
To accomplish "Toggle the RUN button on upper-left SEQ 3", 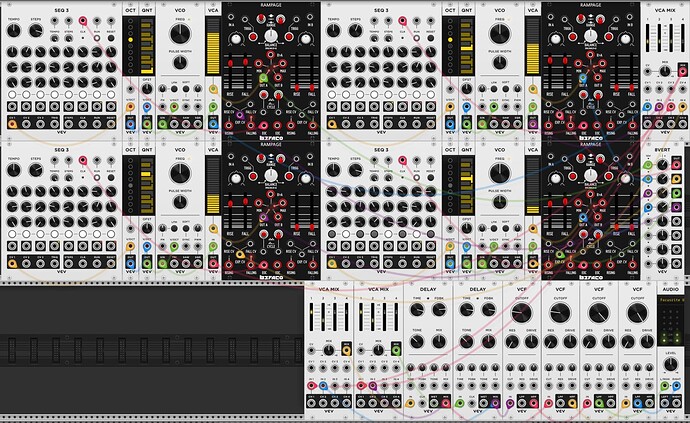I will (97, 38).
